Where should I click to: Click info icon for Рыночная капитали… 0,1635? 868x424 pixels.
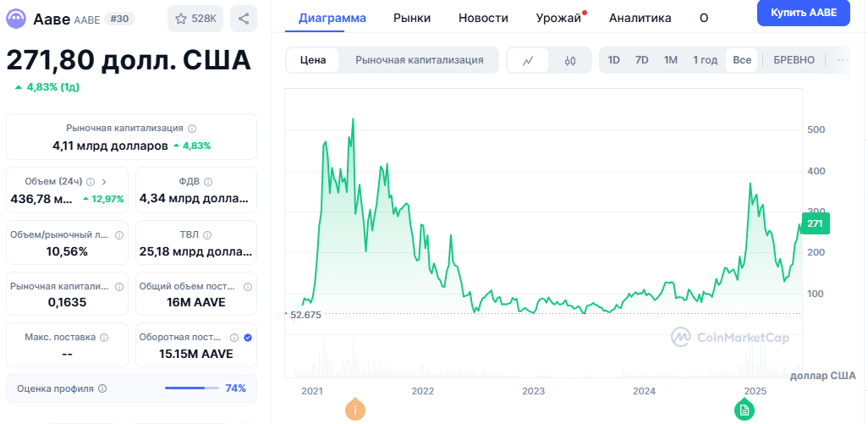tap(119, 287)
